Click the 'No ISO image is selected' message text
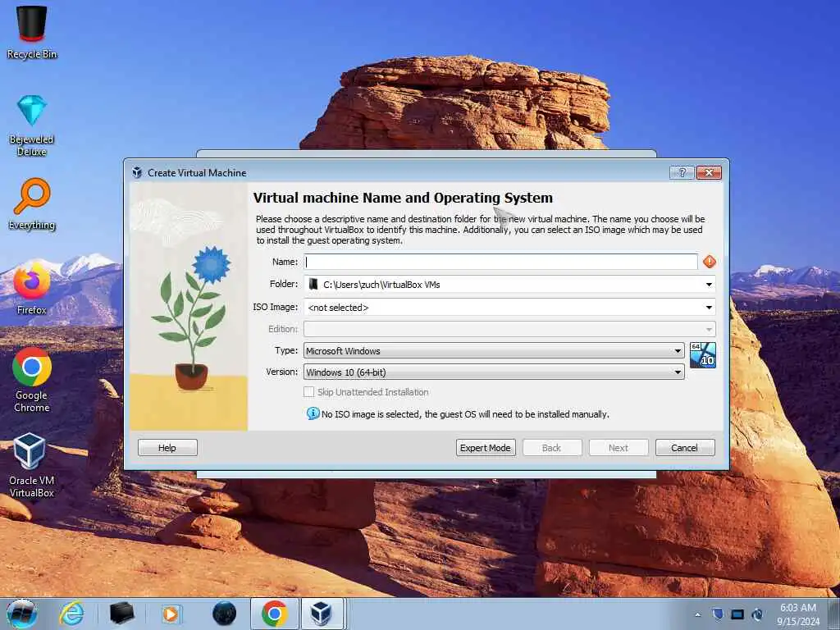 [x=465, y=414]
